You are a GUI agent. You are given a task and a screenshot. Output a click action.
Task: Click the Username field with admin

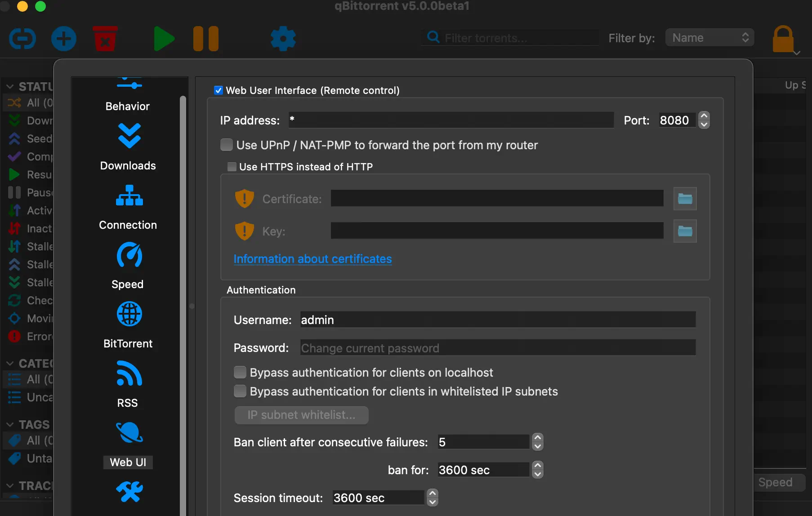tap(498, 320)
